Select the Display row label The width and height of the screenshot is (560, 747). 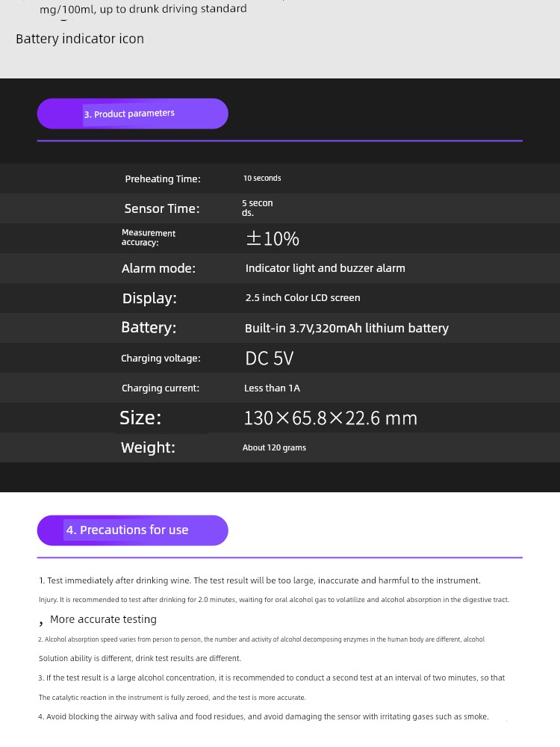pyautogui.click(x=149, y=298)
